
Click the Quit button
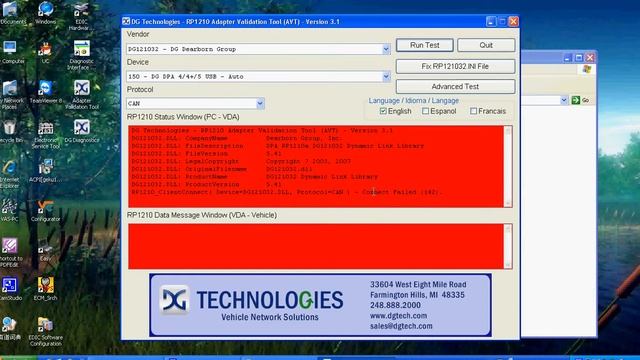[x=486, y=45]
